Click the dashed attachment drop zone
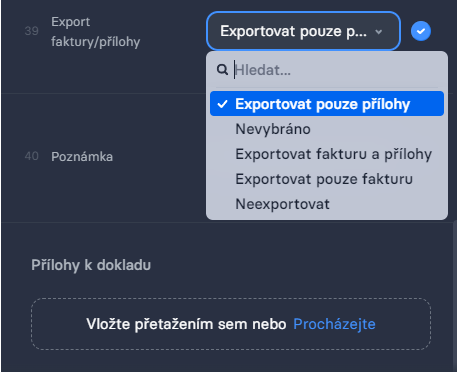Viewport: 457px width, 372px height. (231, 324)
